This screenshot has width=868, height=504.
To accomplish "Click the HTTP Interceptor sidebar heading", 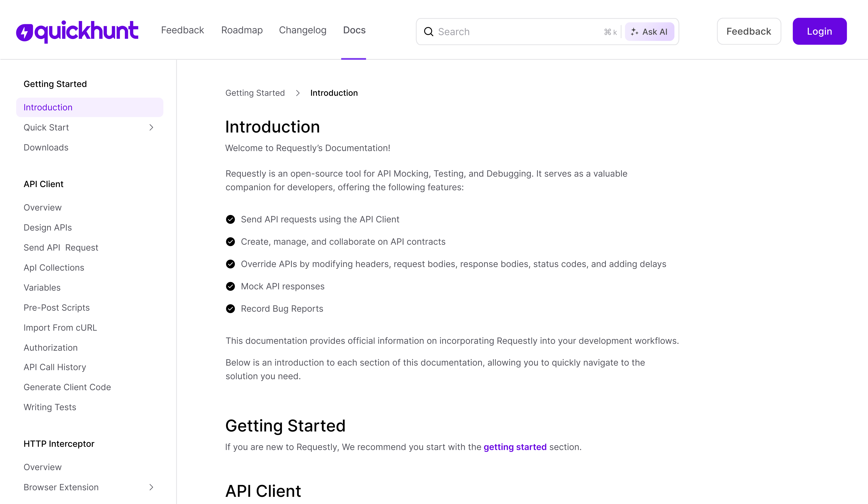I will [x=59, y=444].
